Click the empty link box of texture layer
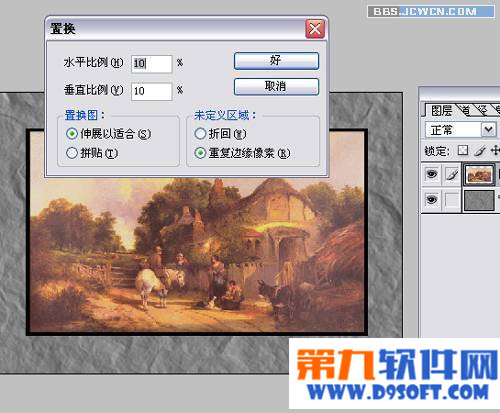 click(x=452, y=200)
